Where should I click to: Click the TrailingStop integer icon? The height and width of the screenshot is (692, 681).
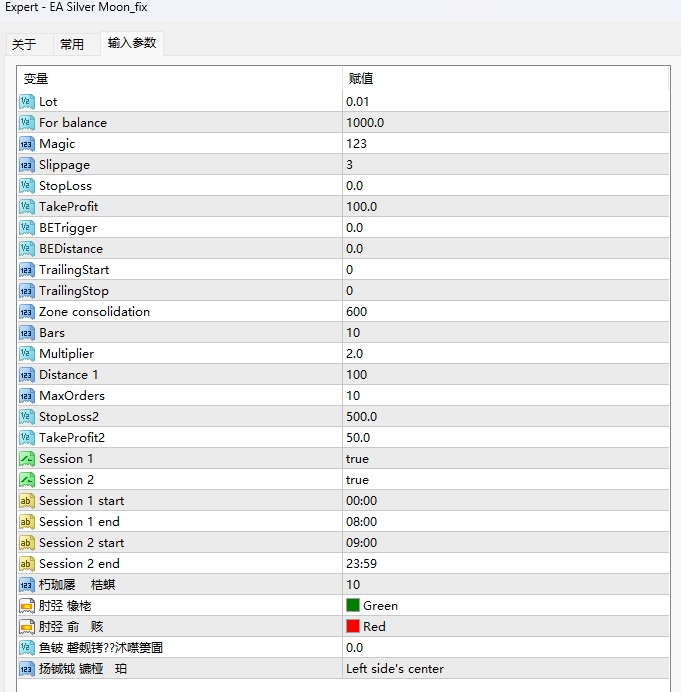tap(26, 291)
